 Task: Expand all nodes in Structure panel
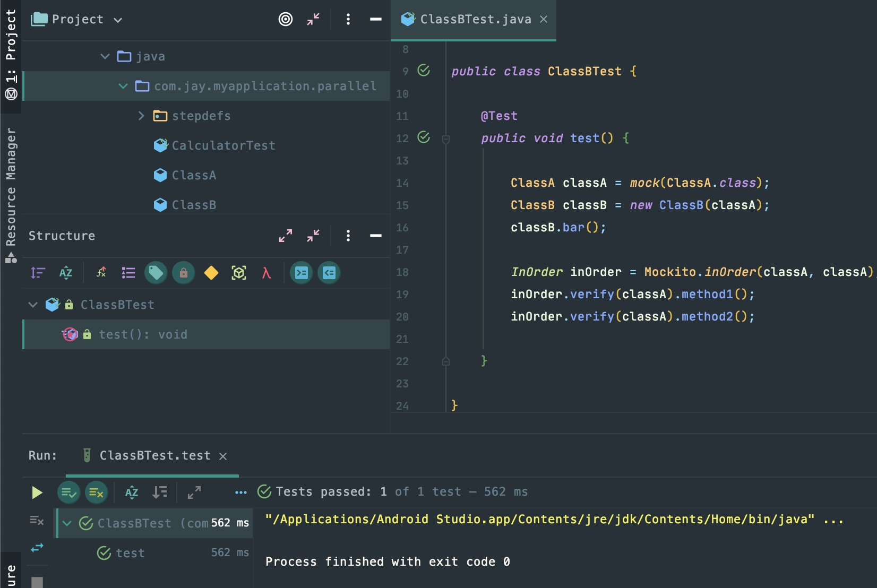[x=285, y=236]
